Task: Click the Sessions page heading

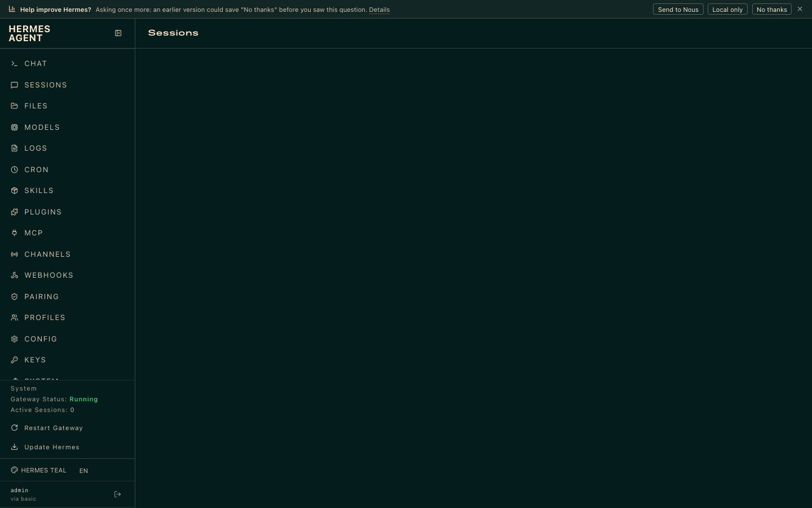Action: [173, 33]
